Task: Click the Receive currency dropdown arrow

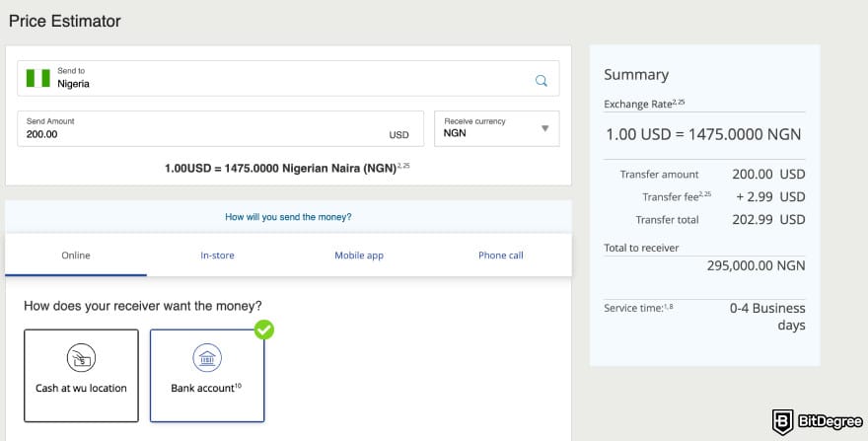Action: click(x=544, y=128)
